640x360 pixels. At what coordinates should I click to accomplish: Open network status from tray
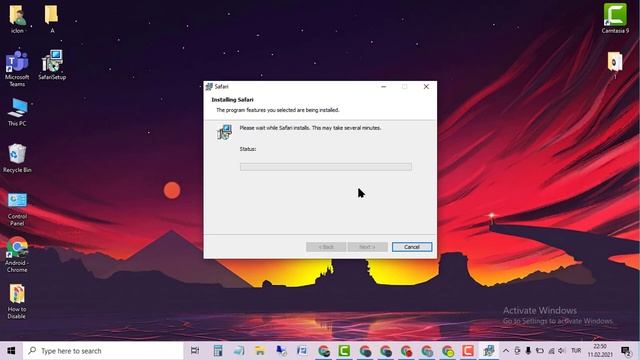pyautogui.click(x=551, y=351)
